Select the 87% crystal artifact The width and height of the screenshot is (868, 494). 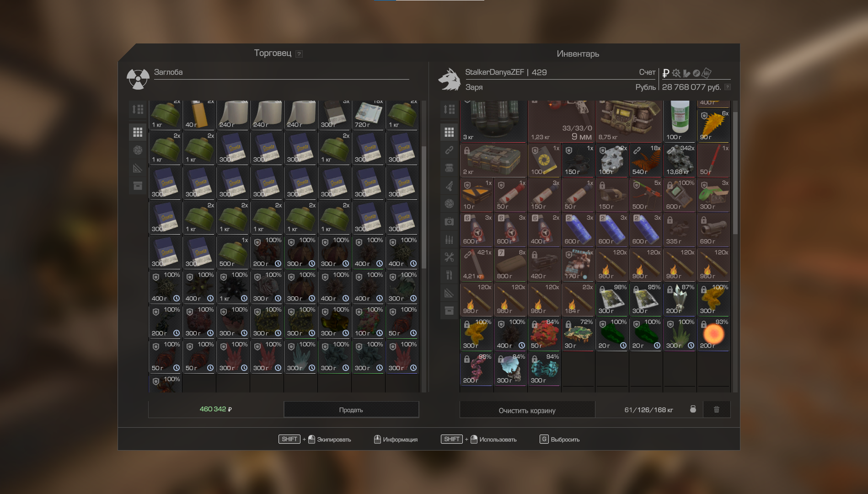[x=680, y=299]
